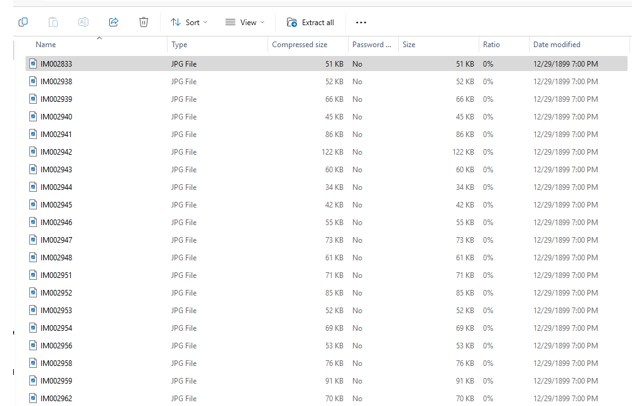Viewport: 632px width, 406px height.
Task: Click the Ratio column header
Action: [x=491, y=45]
